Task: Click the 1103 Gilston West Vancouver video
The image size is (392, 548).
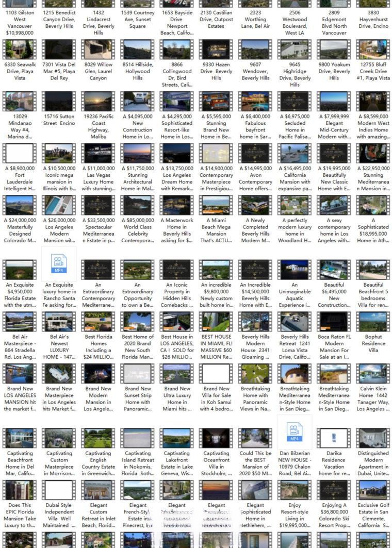Action: 20,4
